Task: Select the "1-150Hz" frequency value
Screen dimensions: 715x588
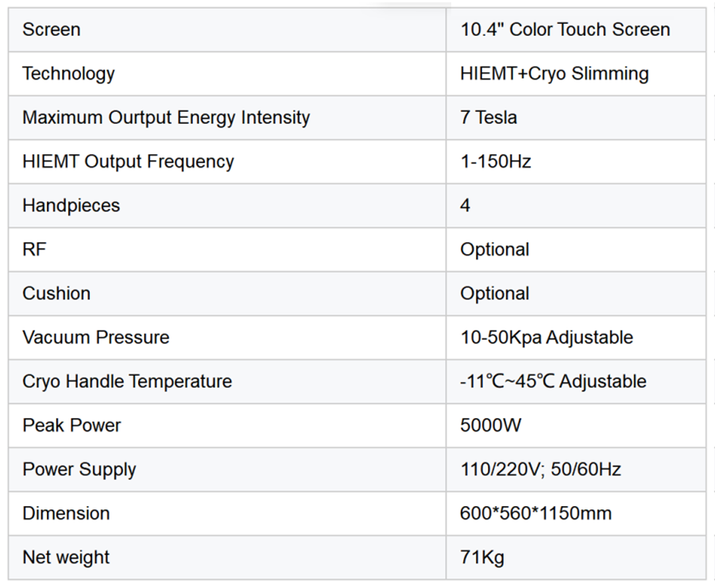Action: point(496,162)
